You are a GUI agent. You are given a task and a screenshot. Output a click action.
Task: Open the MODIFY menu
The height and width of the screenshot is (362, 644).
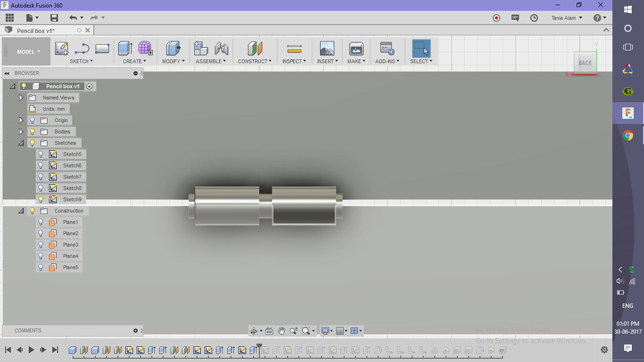pyautogui.click(x=173, y=61)
